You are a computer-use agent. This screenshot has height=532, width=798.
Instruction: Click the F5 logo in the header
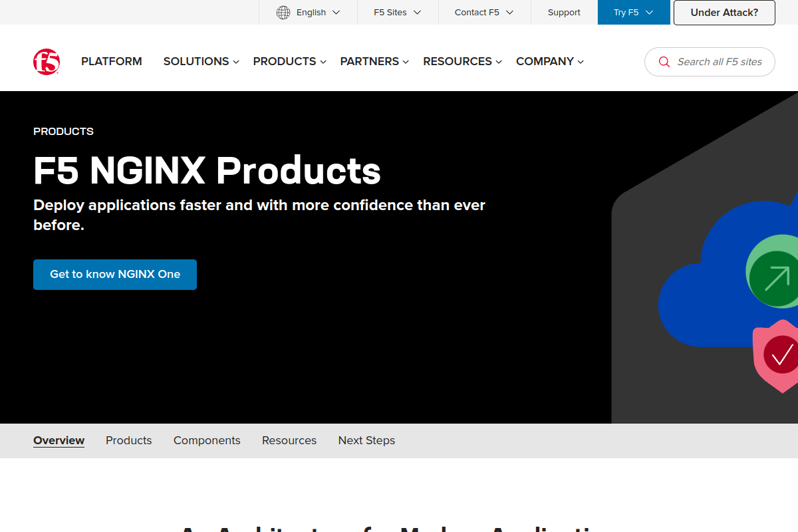tap(46, 61)
